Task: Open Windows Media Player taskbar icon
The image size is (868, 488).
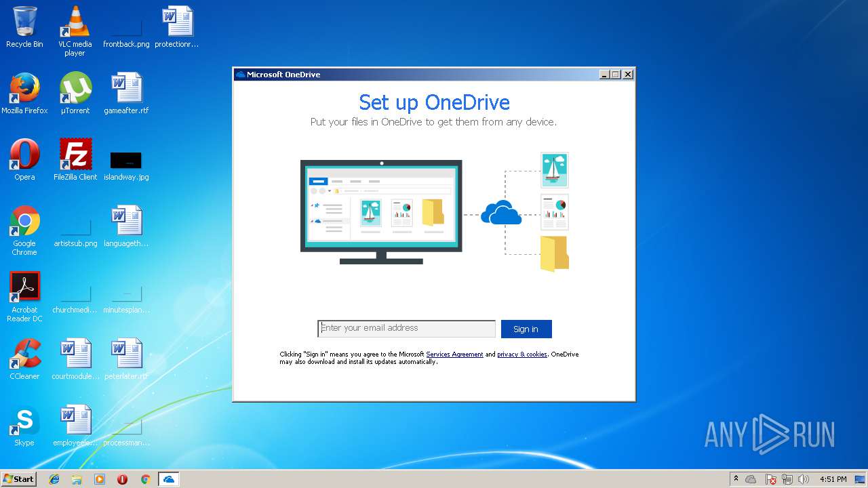Action: coord(100,479)
